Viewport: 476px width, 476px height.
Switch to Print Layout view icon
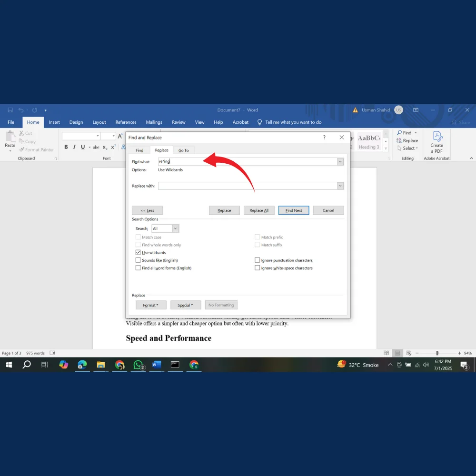pos(397,353)
